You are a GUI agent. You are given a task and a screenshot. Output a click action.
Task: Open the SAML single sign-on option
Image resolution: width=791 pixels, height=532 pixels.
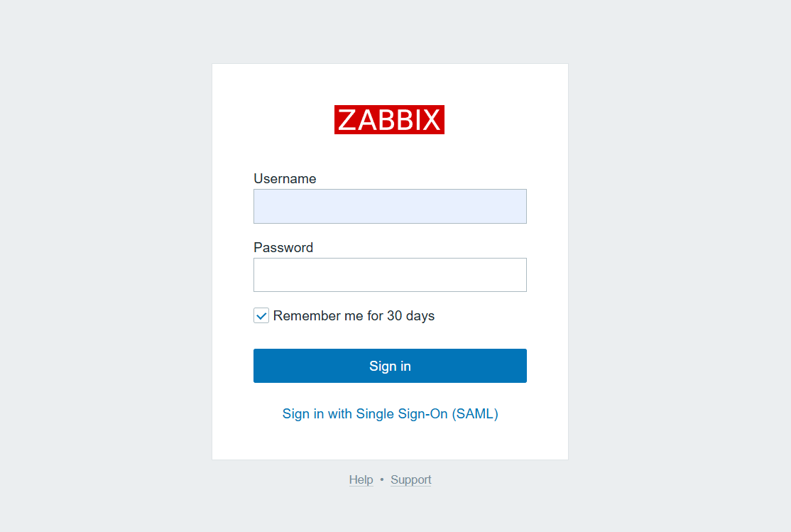click(390, 413)
